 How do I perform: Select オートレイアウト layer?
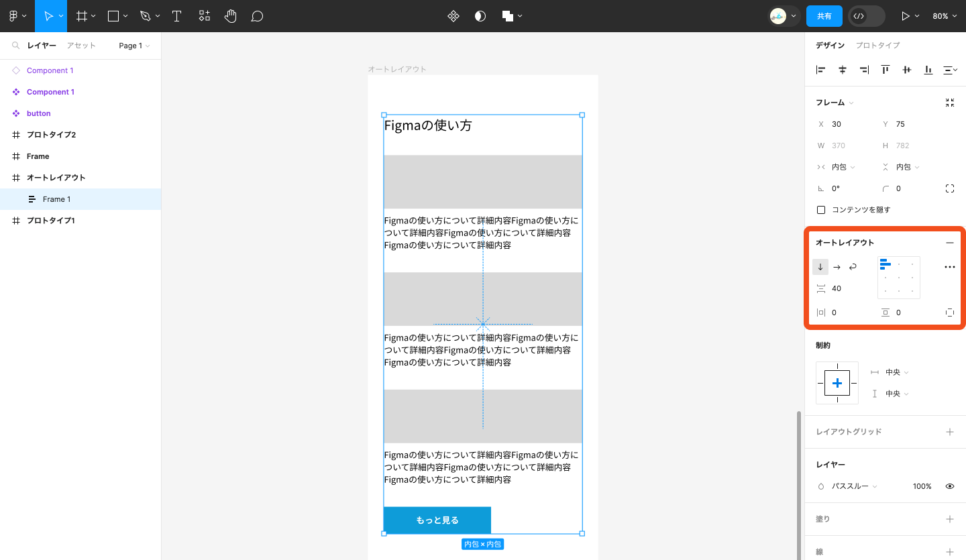click(x=80, y=178)
